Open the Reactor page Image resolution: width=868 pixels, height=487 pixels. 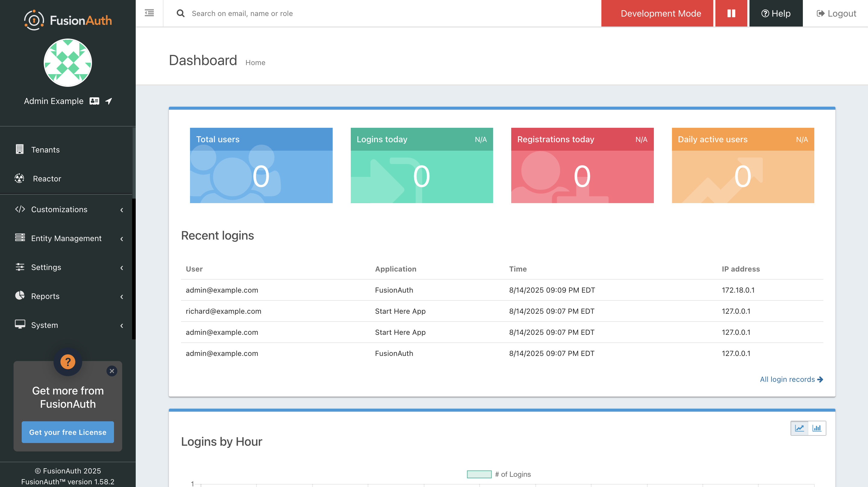click(x=47, y=178)
